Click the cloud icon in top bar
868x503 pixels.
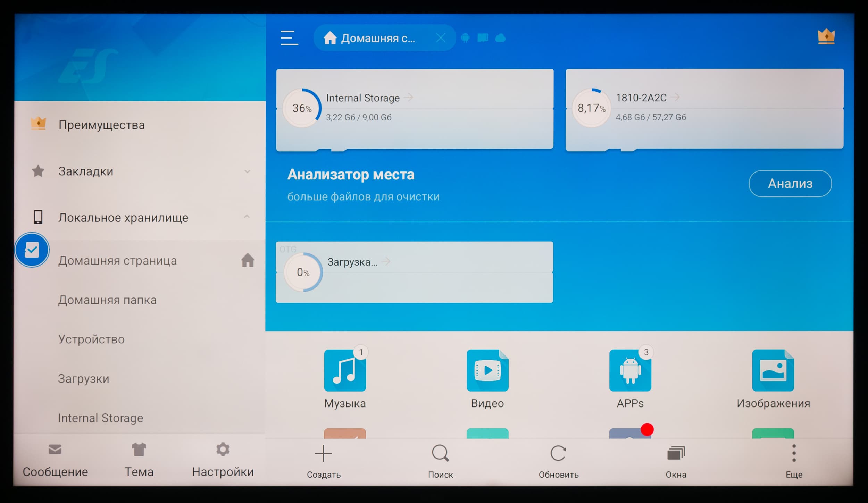[500, 38]
